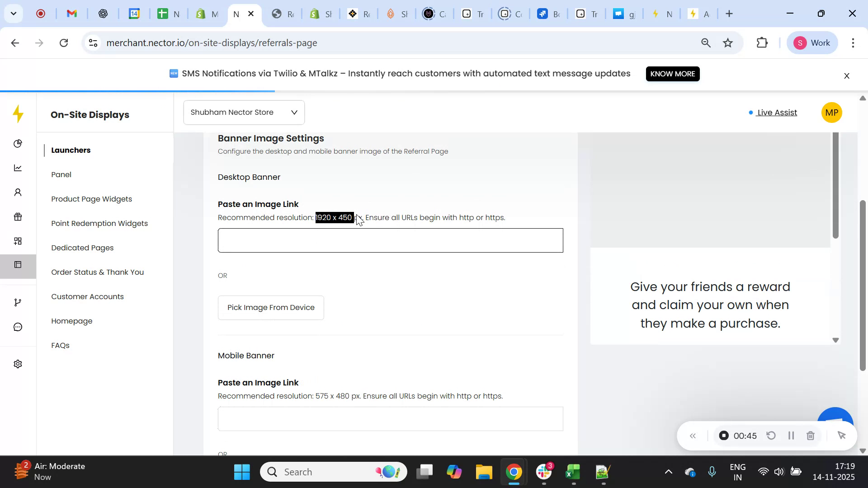Mute system volume from the taskbar
The height and width of the screenshot is (488, 868).
tap(779, 471)
